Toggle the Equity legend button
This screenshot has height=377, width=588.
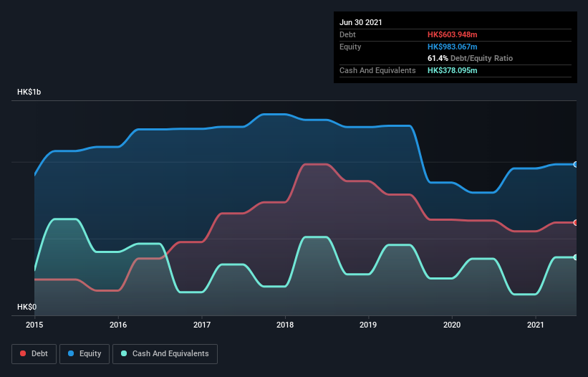click(x=85, y=354)
